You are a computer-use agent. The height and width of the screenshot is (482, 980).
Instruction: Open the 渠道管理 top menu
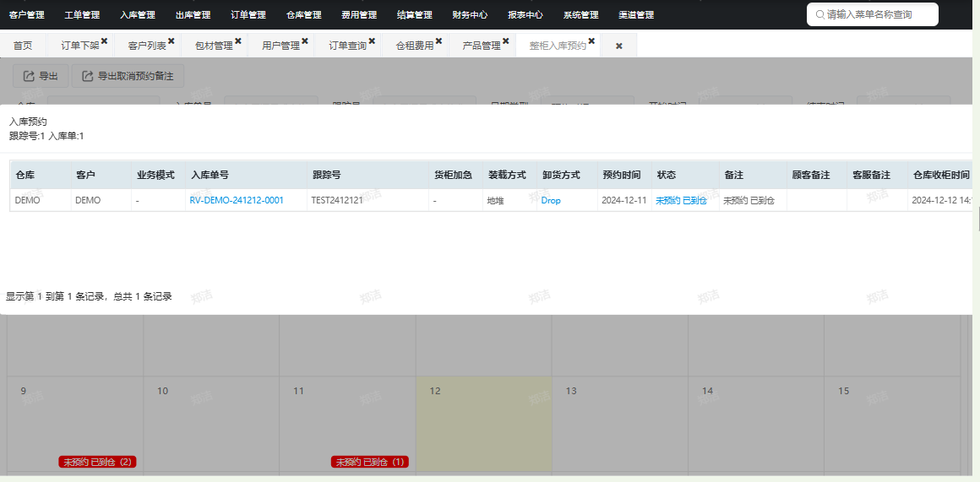pyautogui.click(x=636, y=14)
